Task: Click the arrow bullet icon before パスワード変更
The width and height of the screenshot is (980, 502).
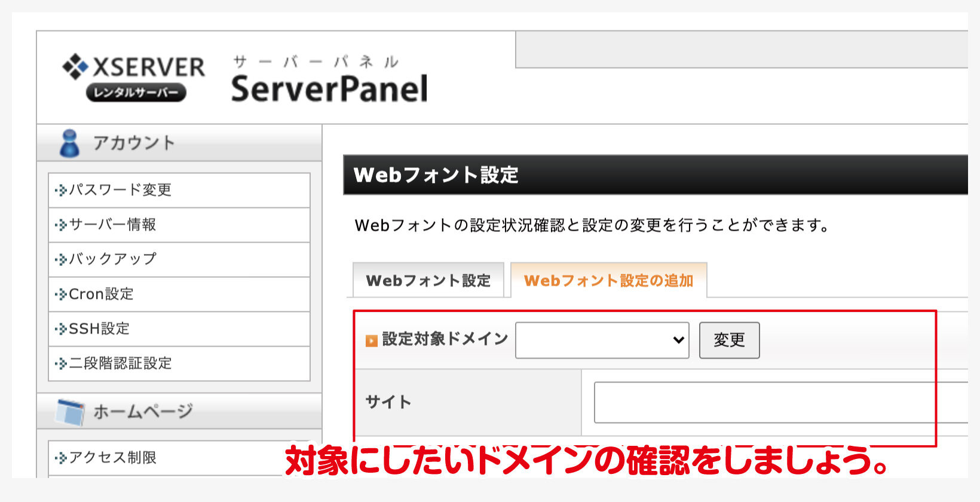Action: (x=60, y=191)
